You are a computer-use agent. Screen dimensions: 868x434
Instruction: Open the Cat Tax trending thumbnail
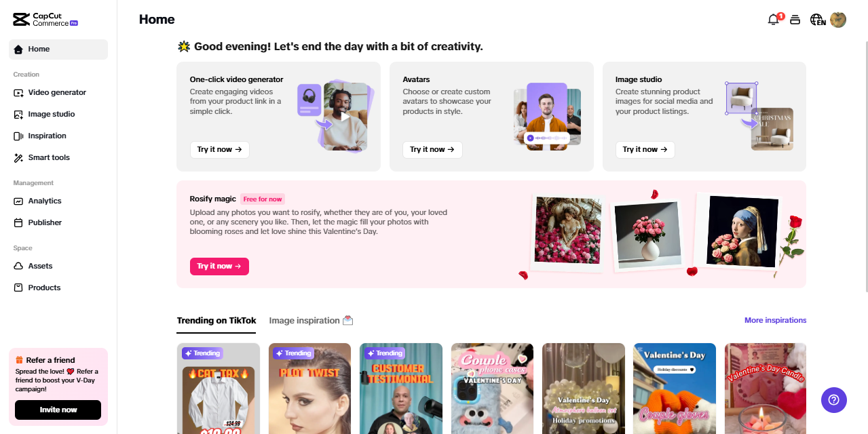click(x=219, y=389)
